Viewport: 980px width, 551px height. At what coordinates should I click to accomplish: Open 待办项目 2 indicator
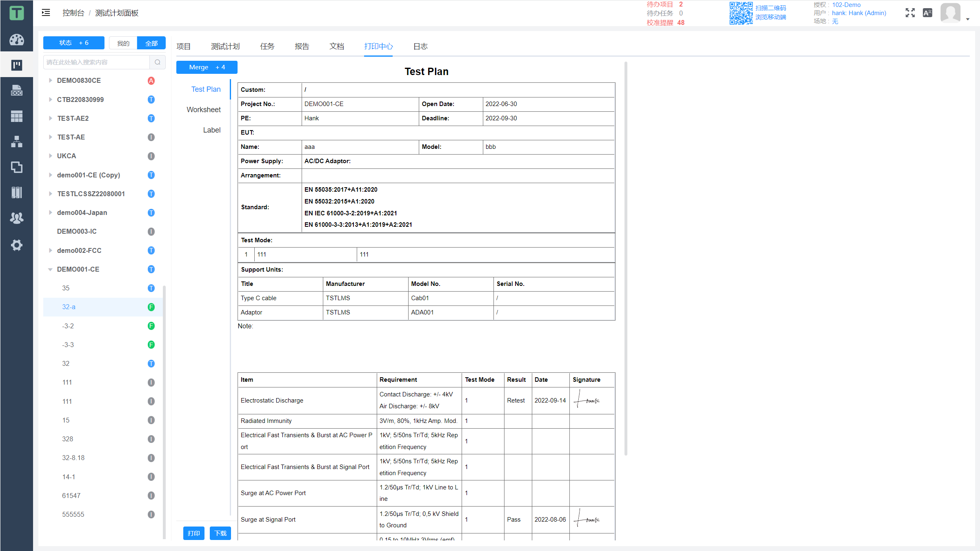pyautogui.click(x=664, y=4)
